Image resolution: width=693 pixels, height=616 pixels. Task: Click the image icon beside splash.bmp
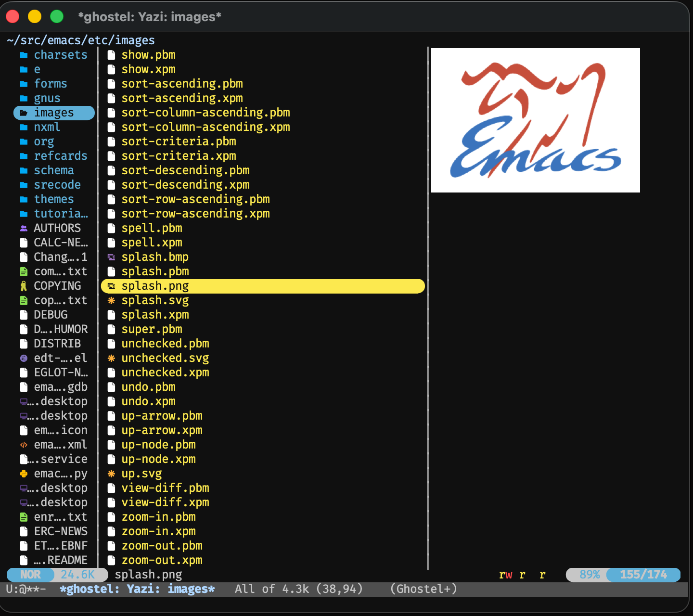tap(111, 257)
